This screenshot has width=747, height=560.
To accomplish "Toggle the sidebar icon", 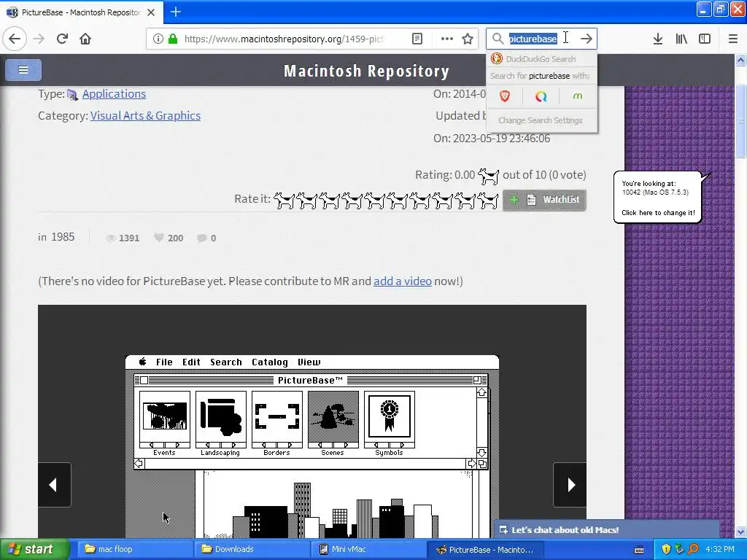I will pyautogui.click(x=705, y=39).
